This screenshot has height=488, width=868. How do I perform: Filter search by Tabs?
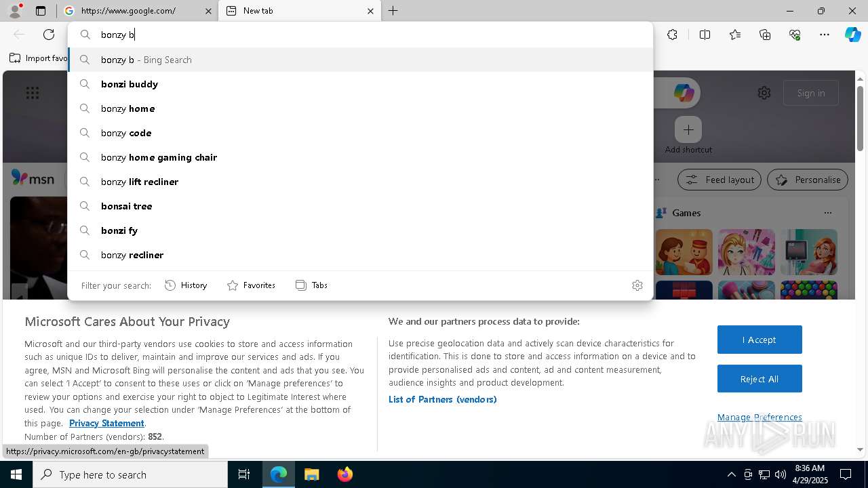click(311, 285)
